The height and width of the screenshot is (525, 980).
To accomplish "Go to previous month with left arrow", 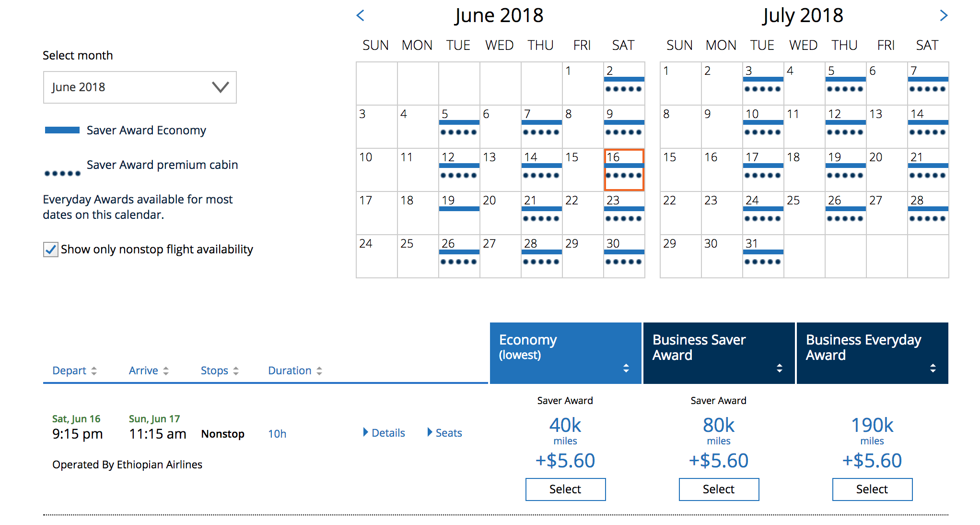I will (361, 16).
